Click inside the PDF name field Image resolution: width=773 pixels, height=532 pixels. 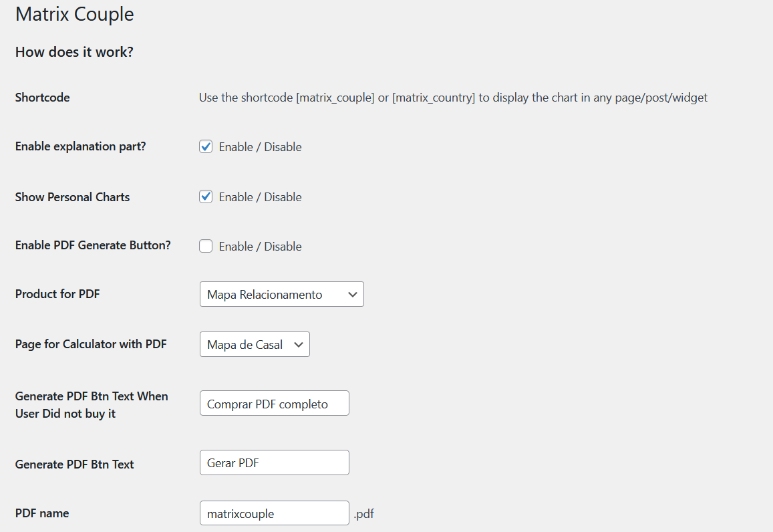274,513
